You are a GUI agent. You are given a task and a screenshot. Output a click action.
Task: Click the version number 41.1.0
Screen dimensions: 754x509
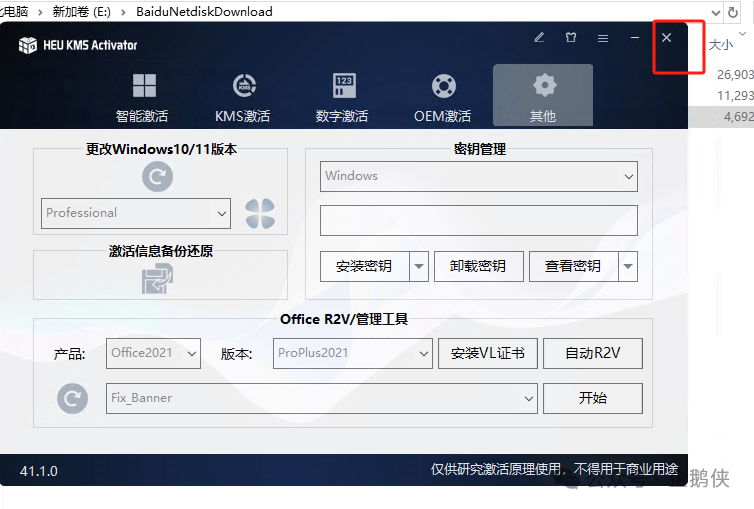[x=39, y=471]
